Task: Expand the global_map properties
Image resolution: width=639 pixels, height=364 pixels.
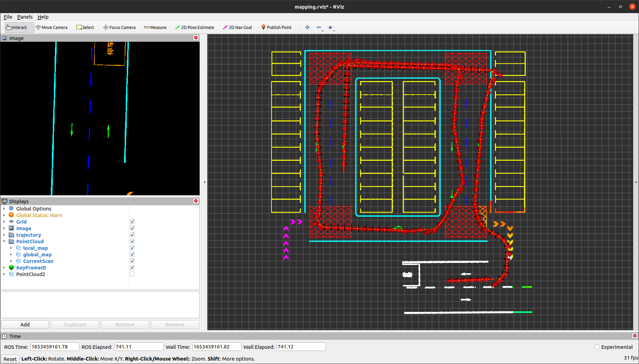Action: 11,254
